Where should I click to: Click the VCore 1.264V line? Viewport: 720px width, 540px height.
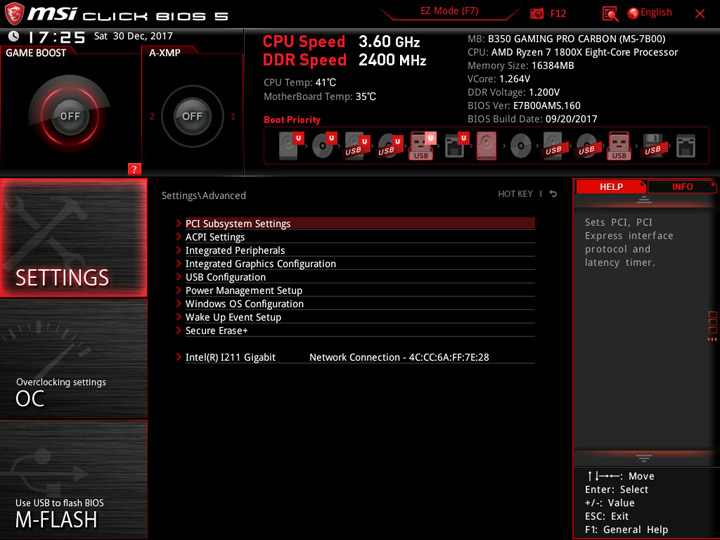(499, 79)
